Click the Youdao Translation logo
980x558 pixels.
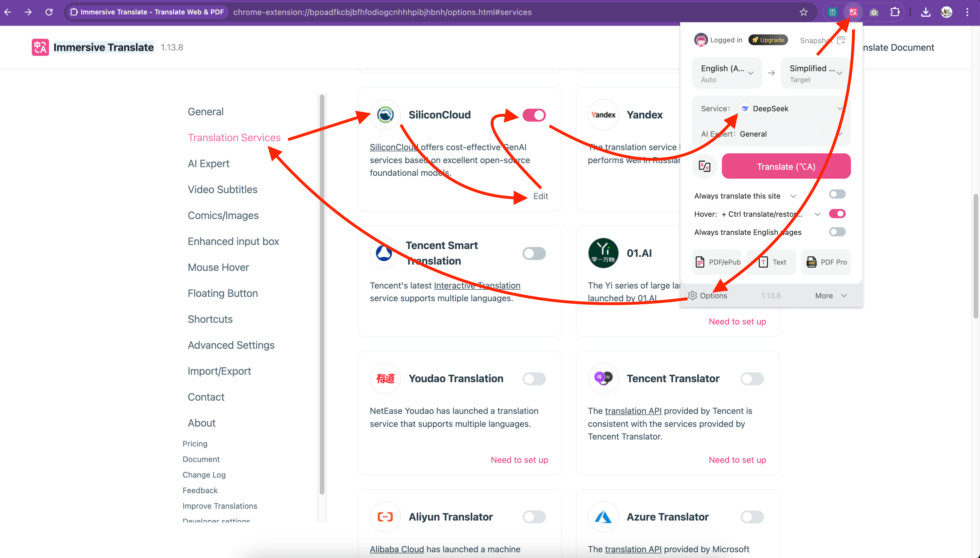click(385, 378)
